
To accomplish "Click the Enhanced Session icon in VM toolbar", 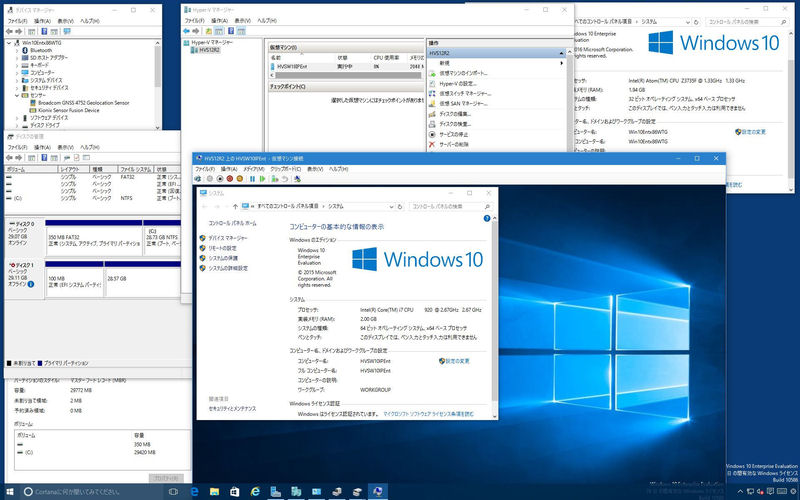I will pyautogui.click(x=297, y=179).
